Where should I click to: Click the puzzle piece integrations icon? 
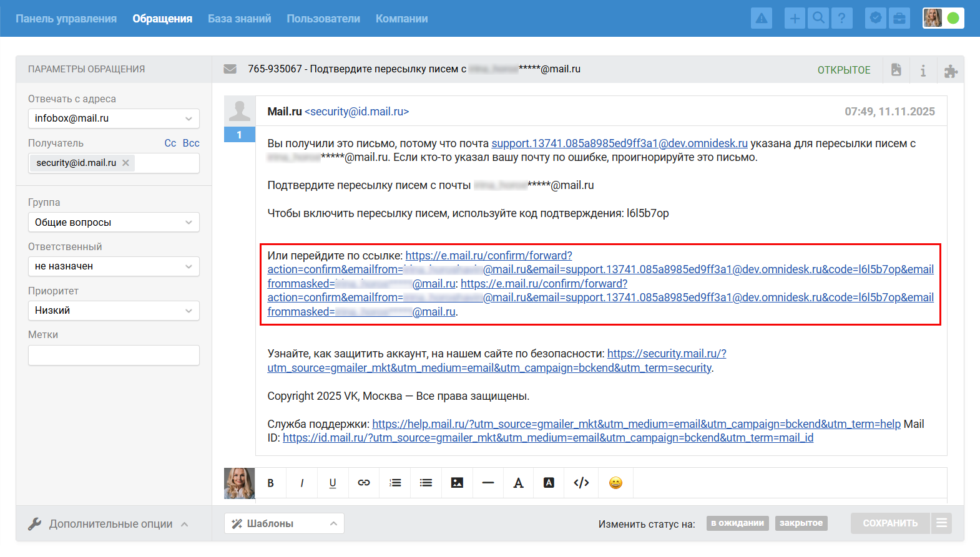(951, 70)
